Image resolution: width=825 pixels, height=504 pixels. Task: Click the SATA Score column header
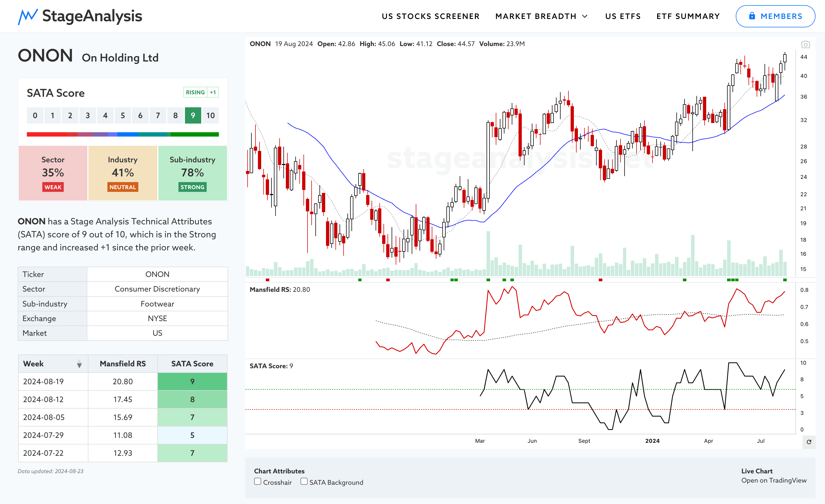point(192,364)
